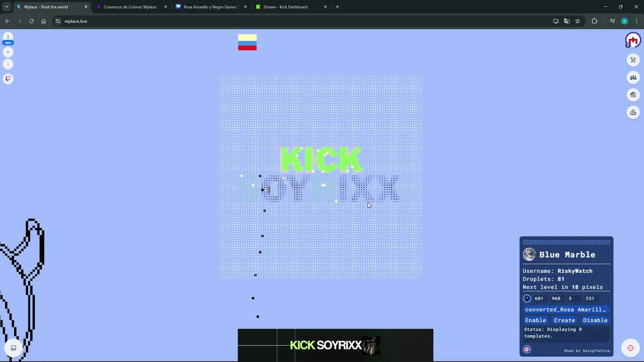
Task: Click the converted_Rosa Amarill file upload button
Action: 566,310
